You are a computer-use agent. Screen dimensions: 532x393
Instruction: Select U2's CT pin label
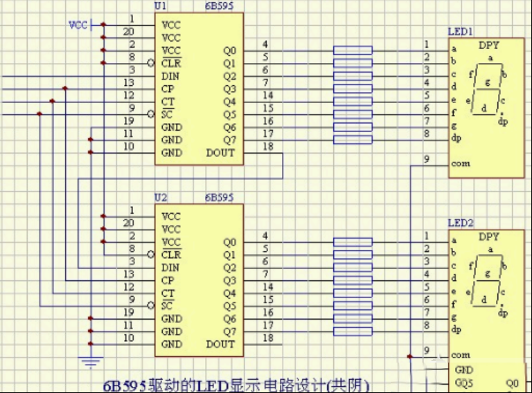168,293
